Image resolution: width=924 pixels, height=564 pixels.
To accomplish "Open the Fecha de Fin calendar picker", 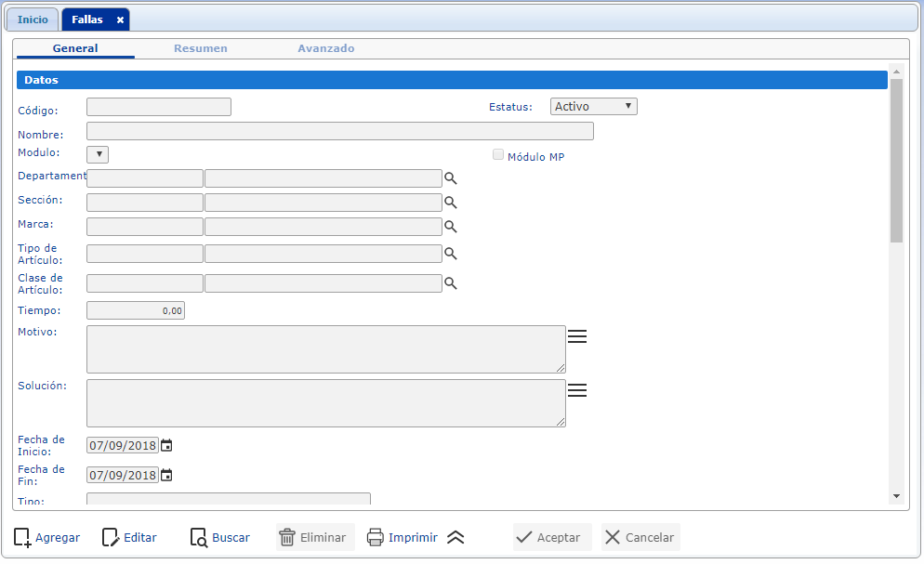I will coord(166,476).
